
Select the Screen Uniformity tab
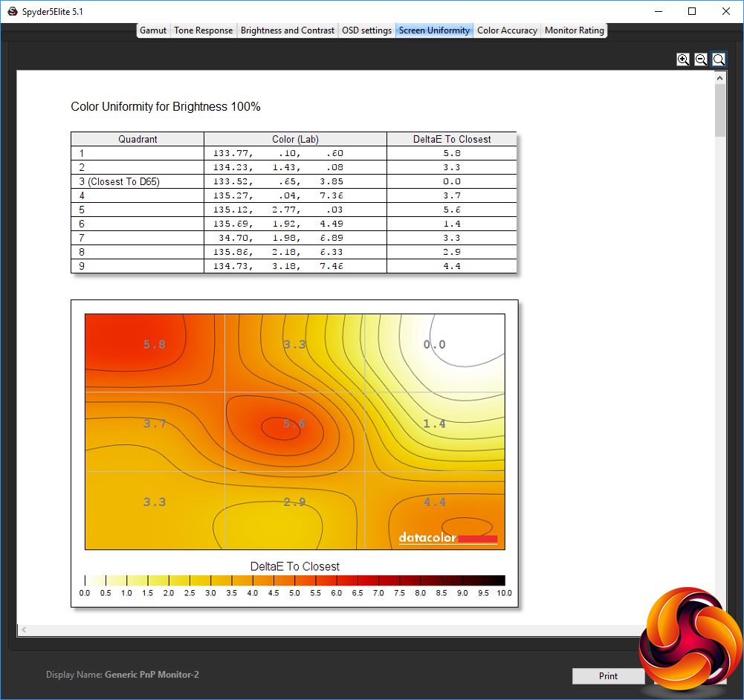(x=434, y=30)
